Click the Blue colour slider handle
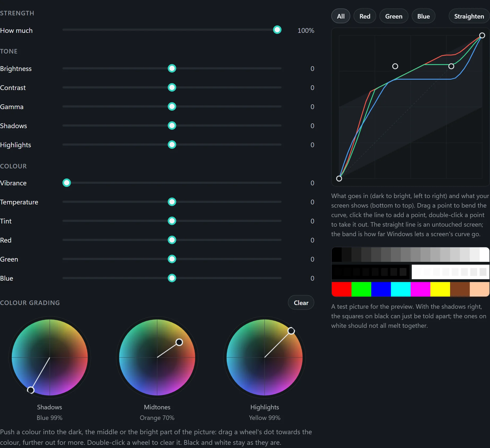The height and width of the screenshot is (448, 490). [172, 278]
